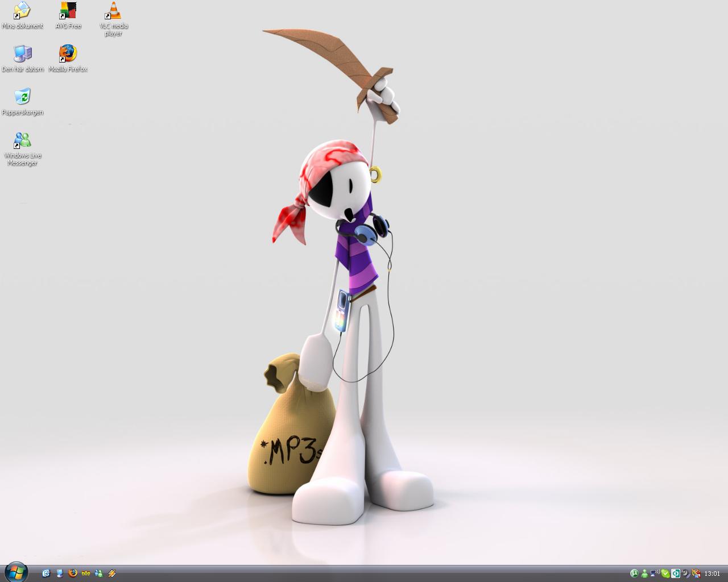Image resolution: width=728 pixels, height=582 pixels.
Task: Click the Den här datorn icon
Action: click(23, 59)
